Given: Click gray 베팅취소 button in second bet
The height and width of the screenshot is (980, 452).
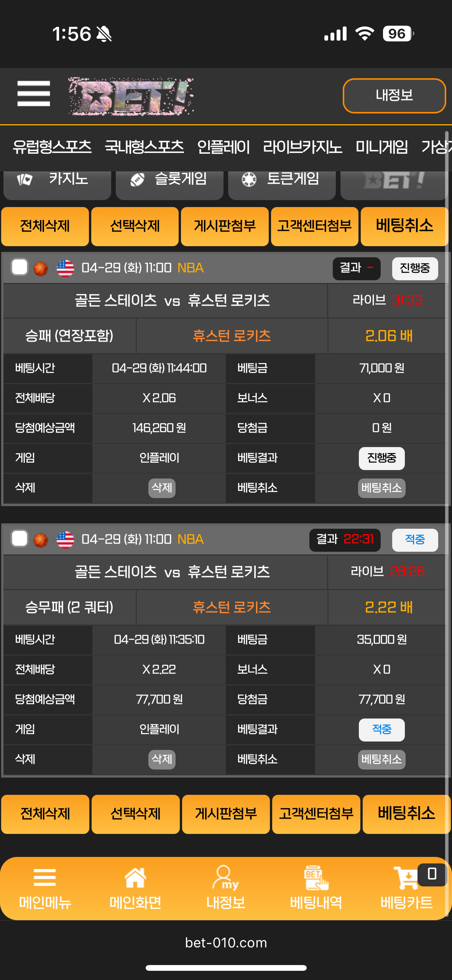Looking at the screenshot, I should (x=381, y=760).
